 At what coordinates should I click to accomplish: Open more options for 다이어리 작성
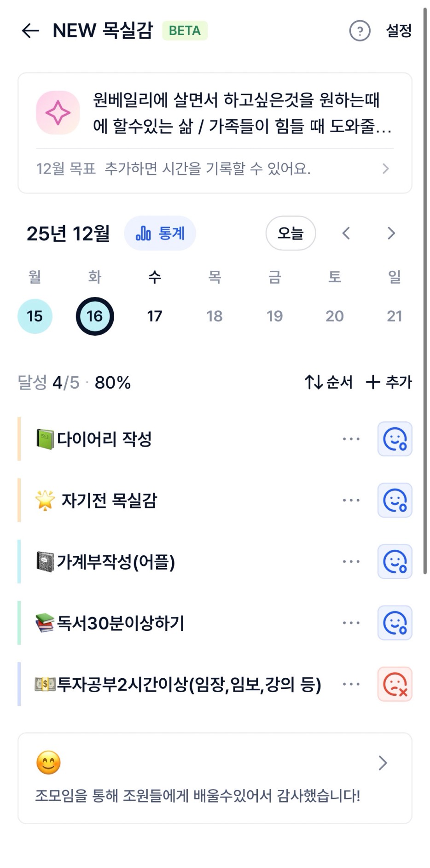point(351,439)
